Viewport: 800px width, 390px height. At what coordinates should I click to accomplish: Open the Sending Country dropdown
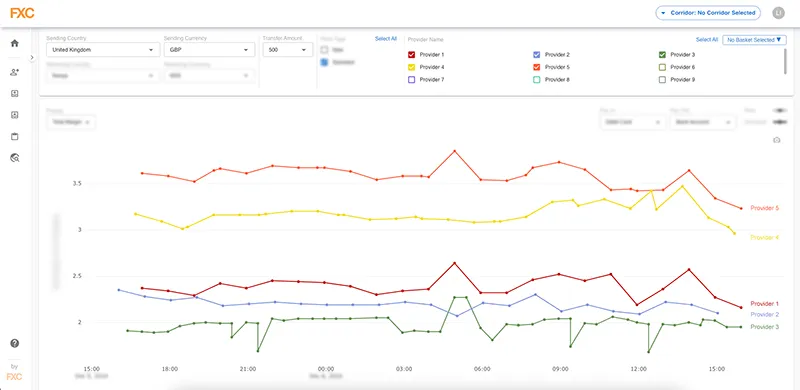(103, 50)
